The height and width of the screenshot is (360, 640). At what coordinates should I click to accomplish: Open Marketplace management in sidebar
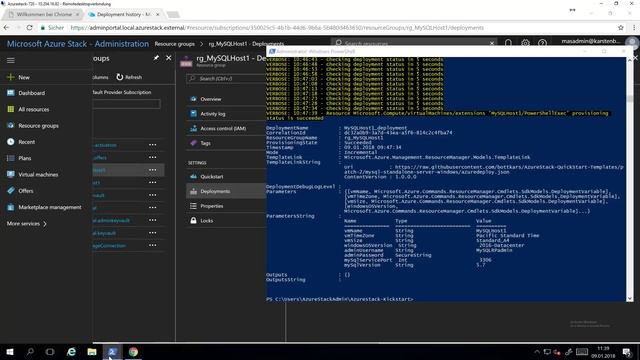click(50, 207)
